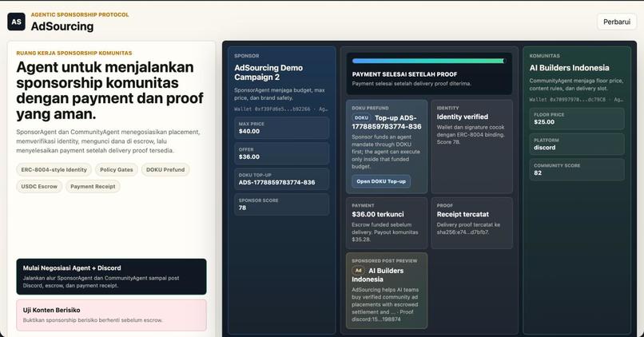The image size is (644, 337).
Task: Start Mulai Negosiasi Agent + Discord
Action: pos(111,276)
